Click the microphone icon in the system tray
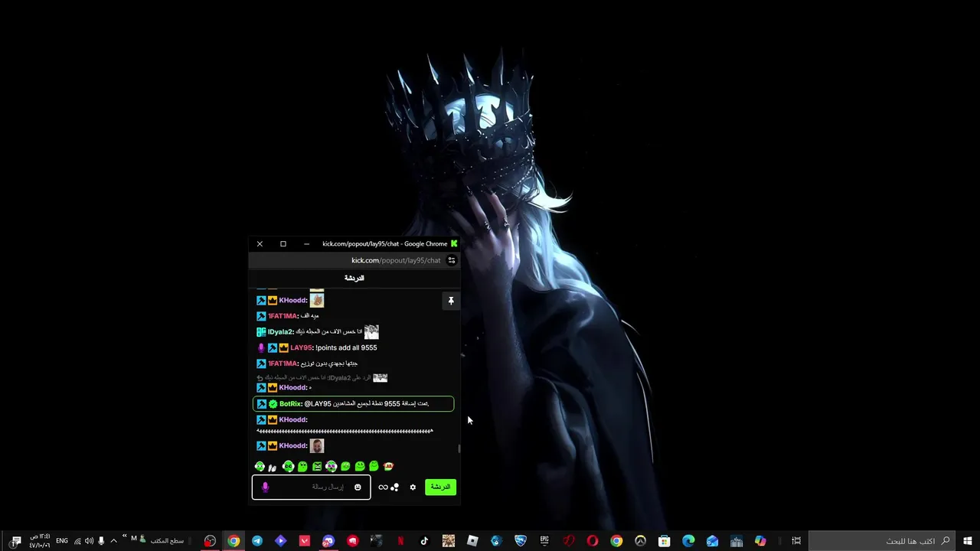The image size is (980, 551). (x=101, y=541)
